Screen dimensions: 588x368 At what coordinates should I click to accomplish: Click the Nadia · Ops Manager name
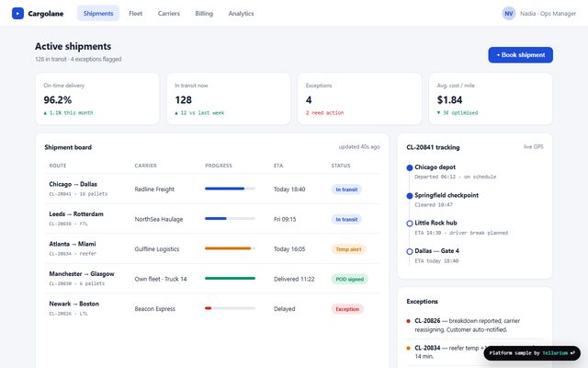(548, 14)
